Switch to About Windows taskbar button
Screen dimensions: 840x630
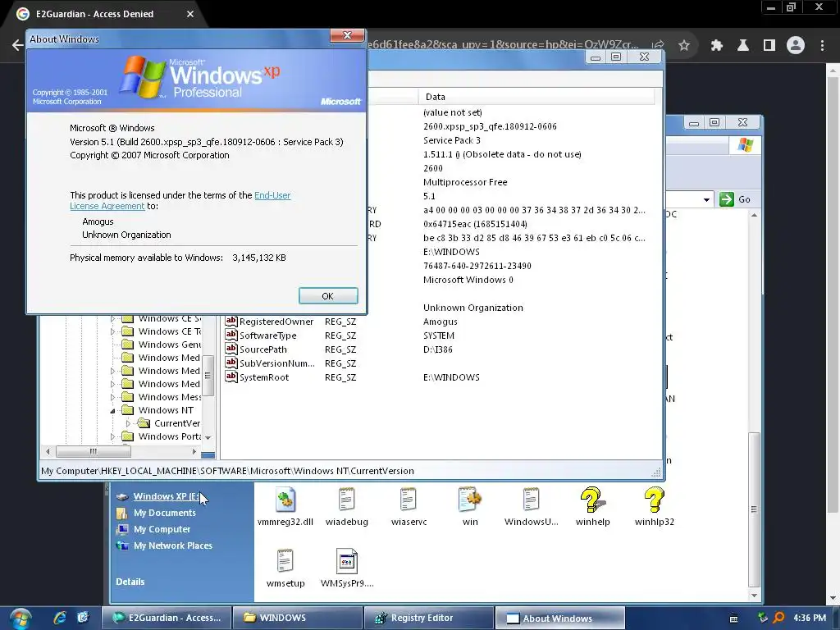(x=559, y=619)
